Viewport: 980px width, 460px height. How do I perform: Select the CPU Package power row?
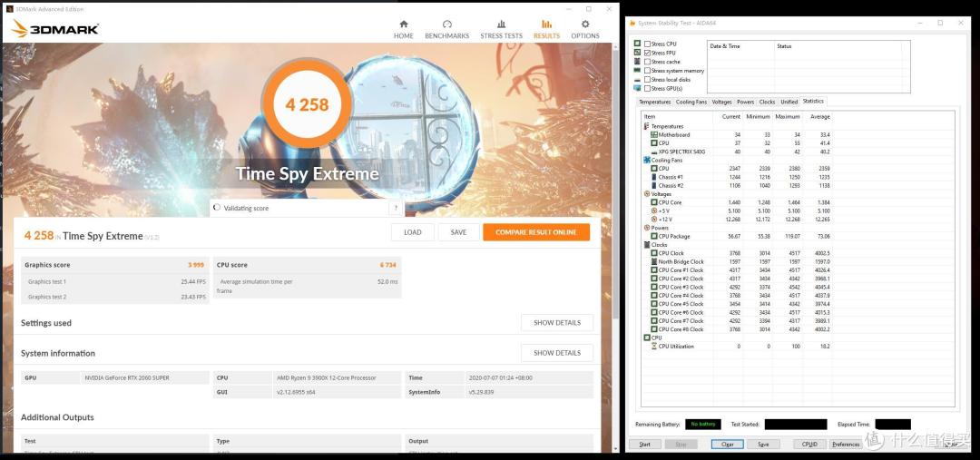[738, 236]
